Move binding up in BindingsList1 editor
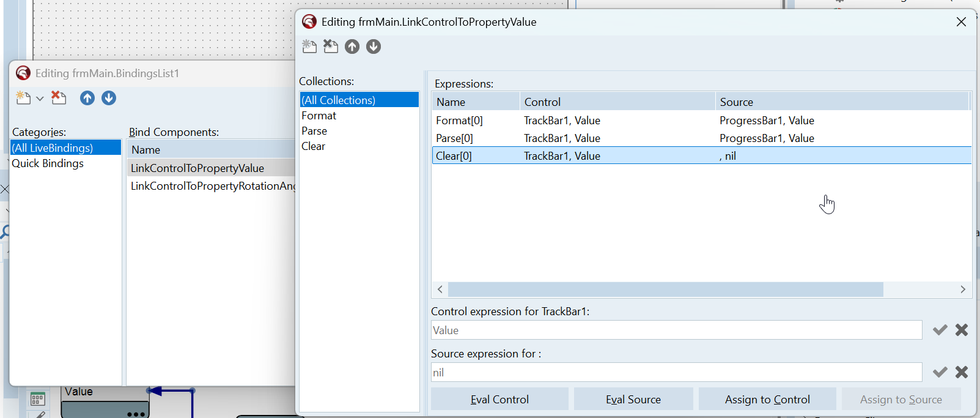Screen dimensions: 980x418 pos(87,98)
